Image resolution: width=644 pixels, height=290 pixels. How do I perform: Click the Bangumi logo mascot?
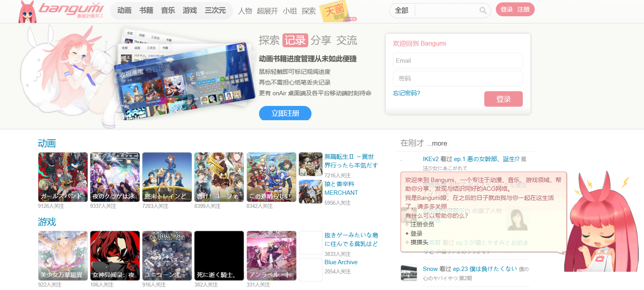(x=27, y=12)
